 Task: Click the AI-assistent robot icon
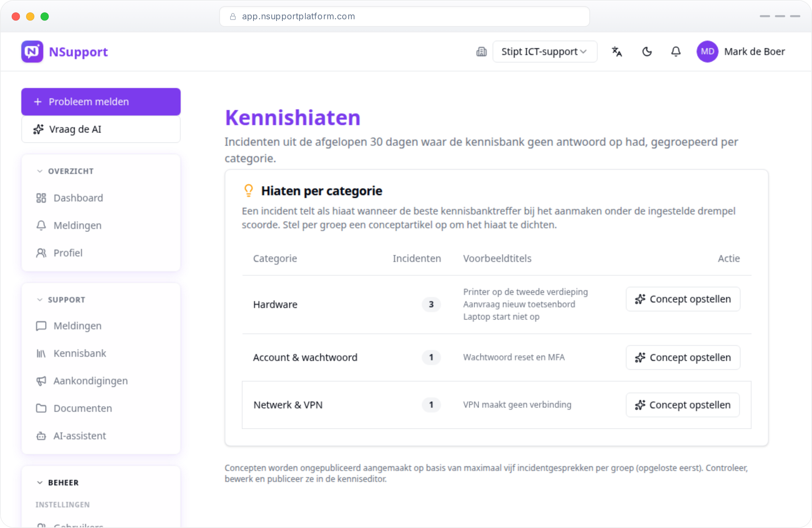[41, 436]
